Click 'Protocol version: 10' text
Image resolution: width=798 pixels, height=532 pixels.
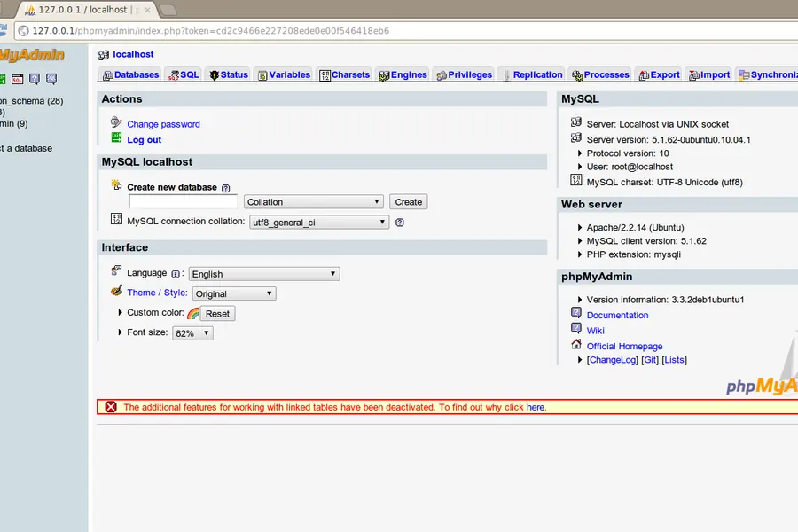click(628, 153)
